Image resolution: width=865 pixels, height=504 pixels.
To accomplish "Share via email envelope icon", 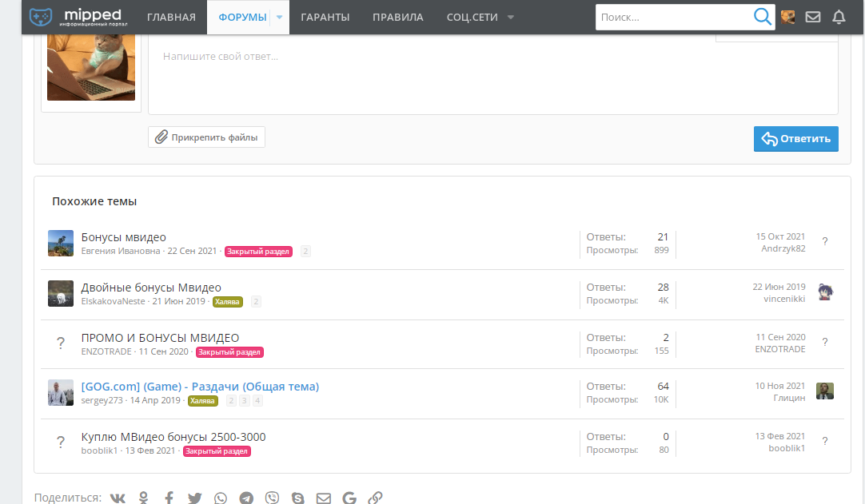I will pos(324,498).
